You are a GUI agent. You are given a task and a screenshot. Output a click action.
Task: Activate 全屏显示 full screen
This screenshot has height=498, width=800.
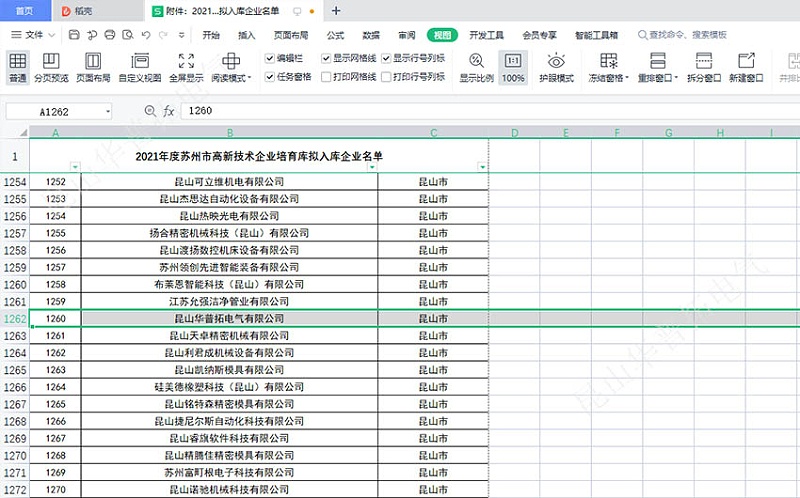pos(186,67)
